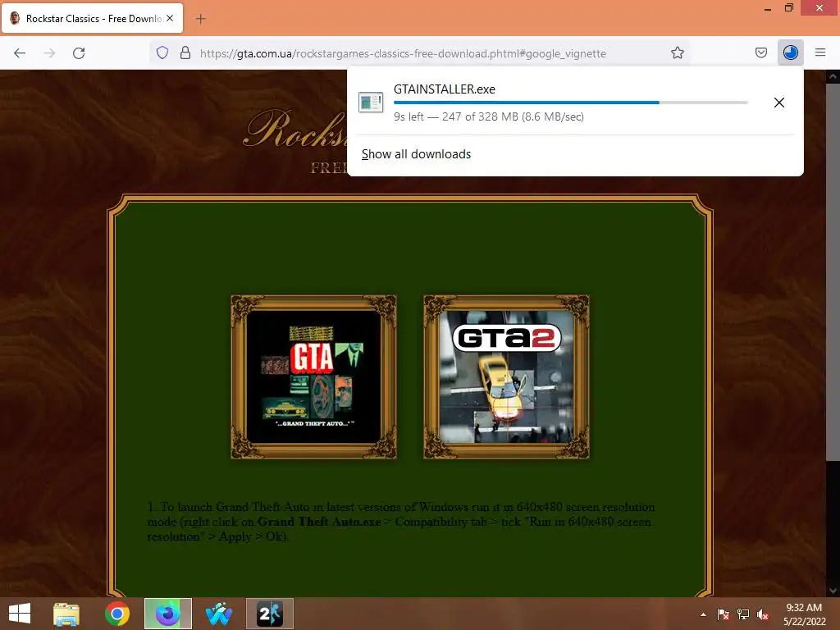The width and height of the screenshot is (840, 630).
Task: Cancel the GTAINSTALLER.exe download
Action: coord(779,103)
